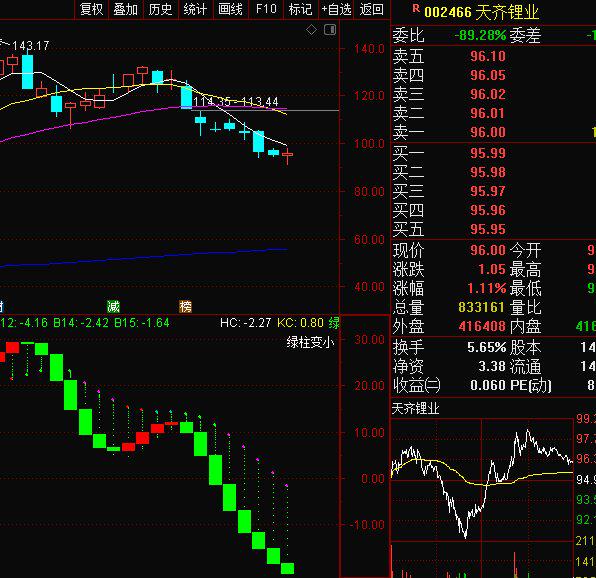Screen dimensions: 596x578
Task: Click the green 减 marker on chart
Action: coord(113,306)
